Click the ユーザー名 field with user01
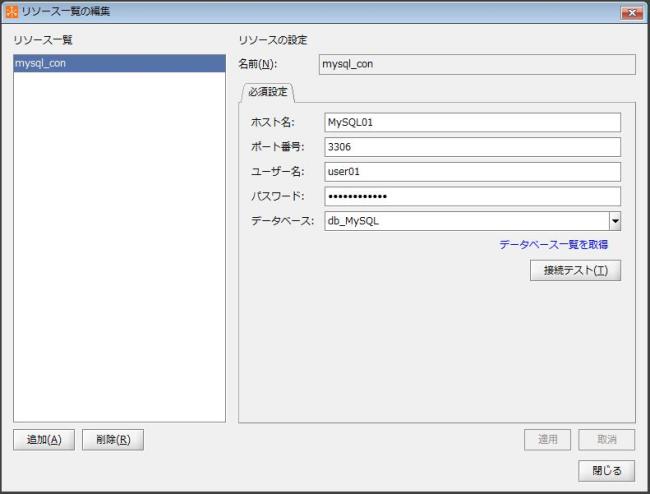The image size is (650, 494). click(x=472, y=172)
